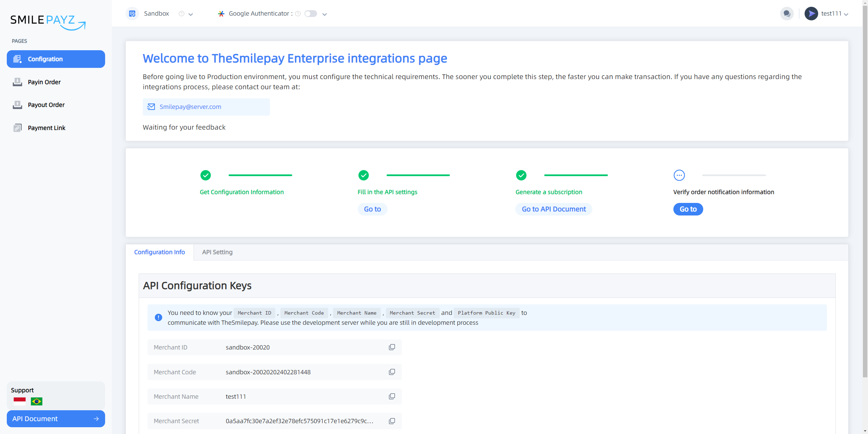Expand the Google Authenticator chevron
Screen dimensions: 868x434
[x=324, y=14]
